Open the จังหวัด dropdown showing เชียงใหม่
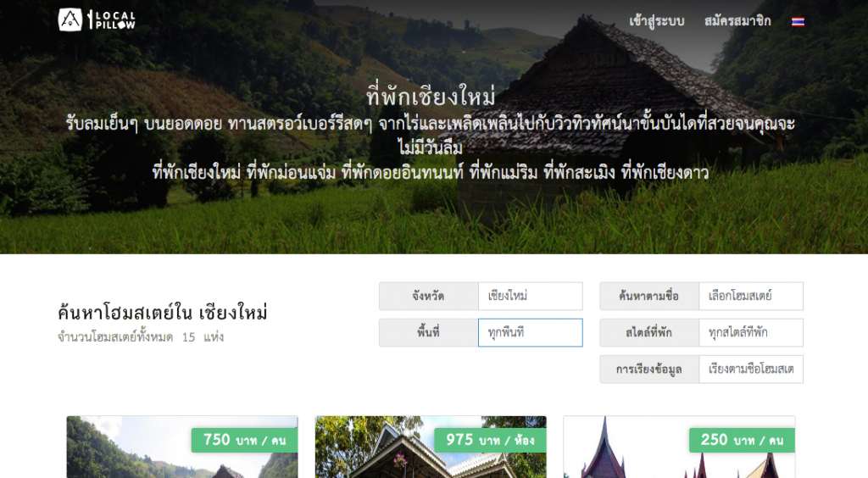The image size is (868, 478). point(531,296)
